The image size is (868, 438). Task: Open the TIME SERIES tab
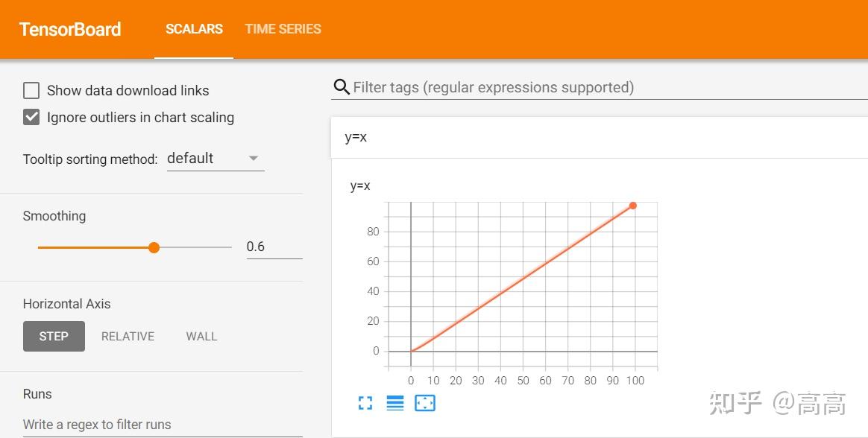coord(283,29)
